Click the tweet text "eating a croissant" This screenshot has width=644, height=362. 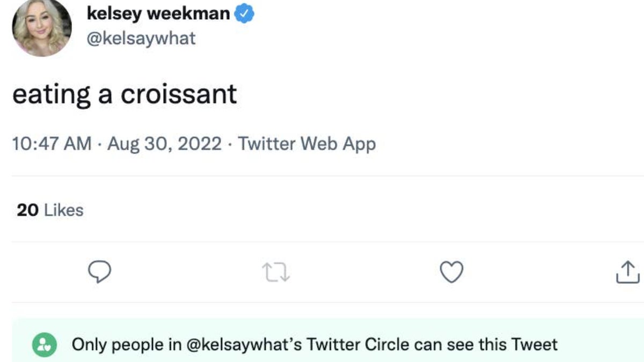click(x=125, y=94)
